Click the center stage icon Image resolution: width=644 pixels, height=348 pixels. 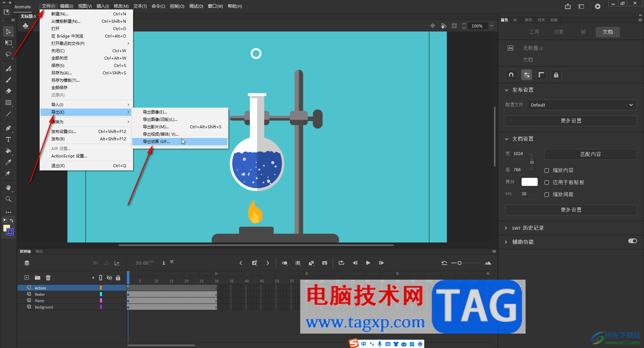[433, 26]
